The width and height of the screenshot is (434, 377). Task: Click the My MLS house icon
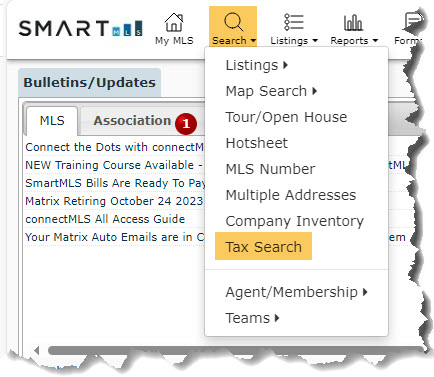coord(174,22)
